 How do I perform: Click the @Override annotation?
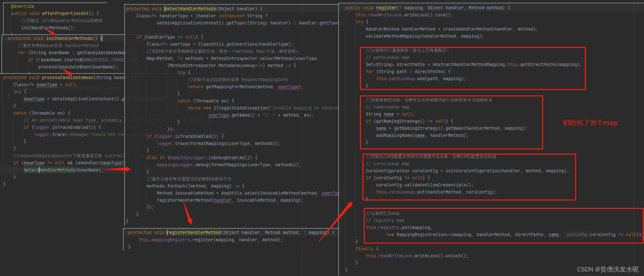[x=22, y=6]
